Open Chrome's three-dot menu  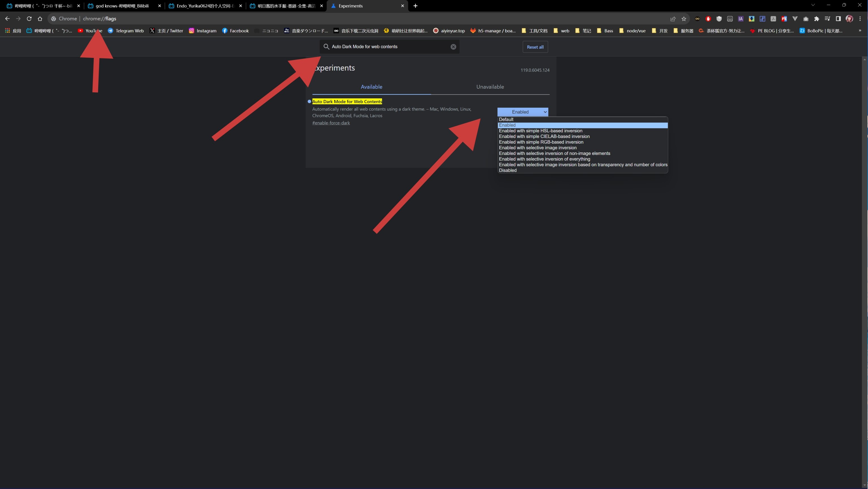860,19
